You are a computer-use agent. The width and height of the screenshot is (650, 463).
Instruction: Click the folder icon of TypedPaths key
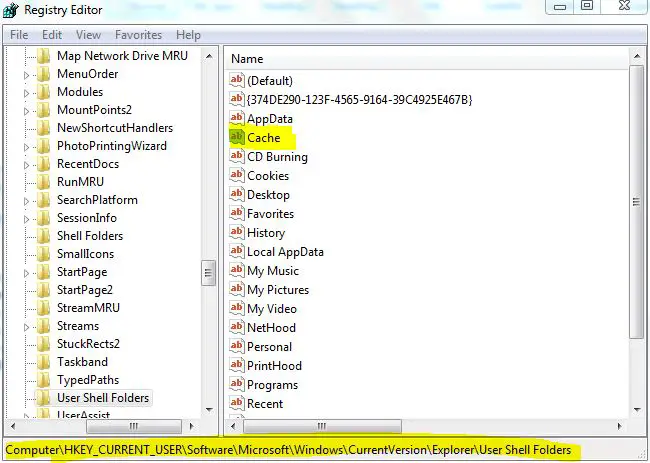coord(43,380)
